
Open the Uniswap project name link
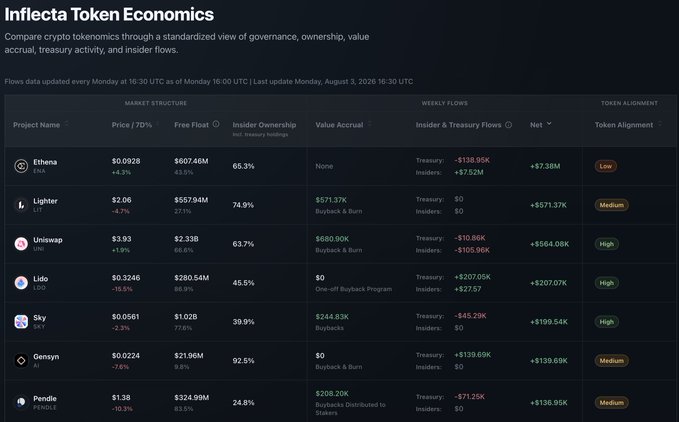click(48, 240)
